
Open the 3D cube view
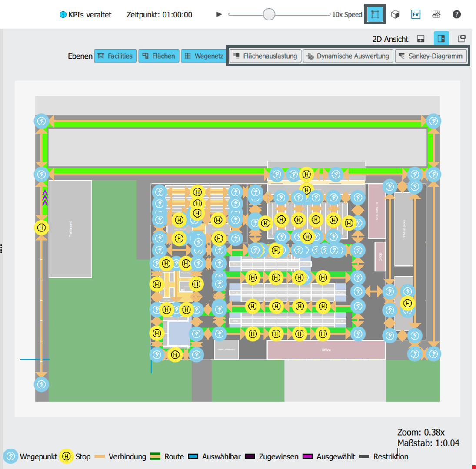tap(395, 14)
